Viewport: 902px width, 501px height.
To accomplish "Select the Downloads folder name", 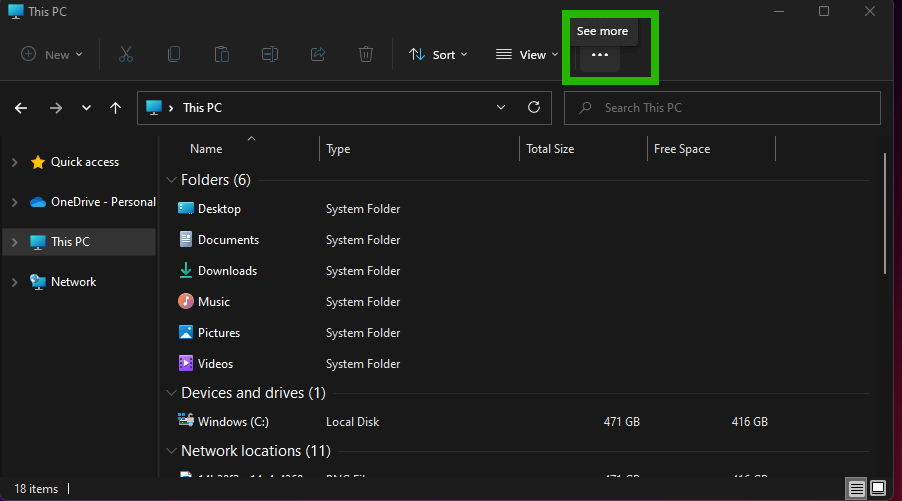I will [x=227, y=271].
